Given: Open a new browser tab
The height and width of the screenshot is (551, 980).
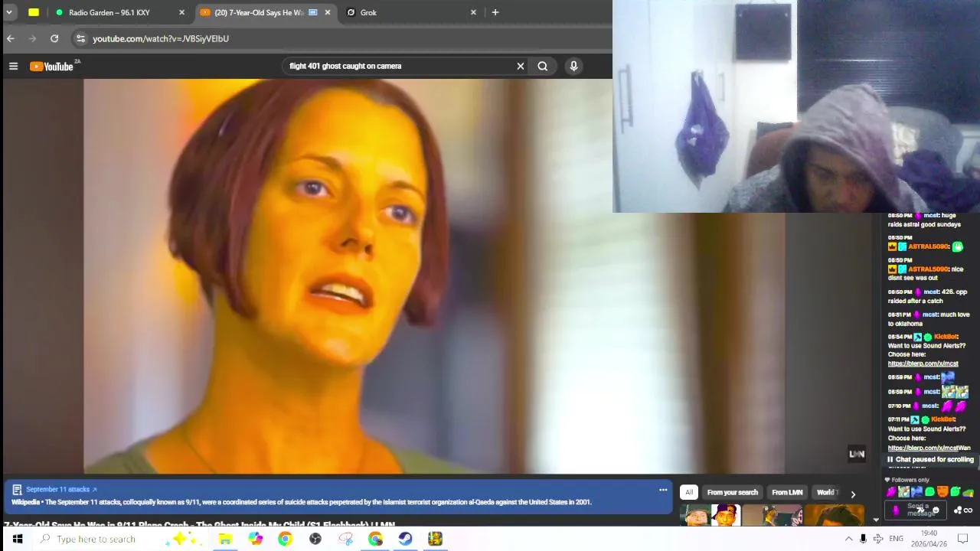Looking at the screenshot, I should coord(495,12).
